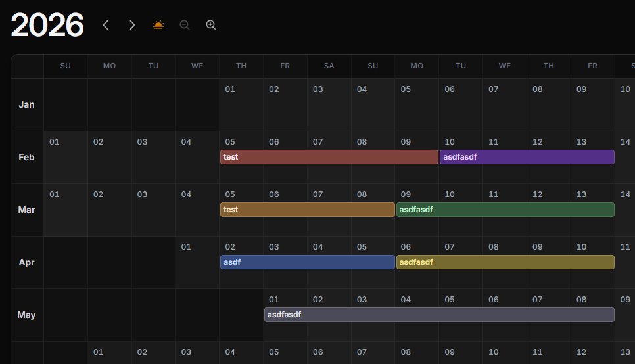Select March 02 day cell
635x364 pixels.
pos(109,210)
